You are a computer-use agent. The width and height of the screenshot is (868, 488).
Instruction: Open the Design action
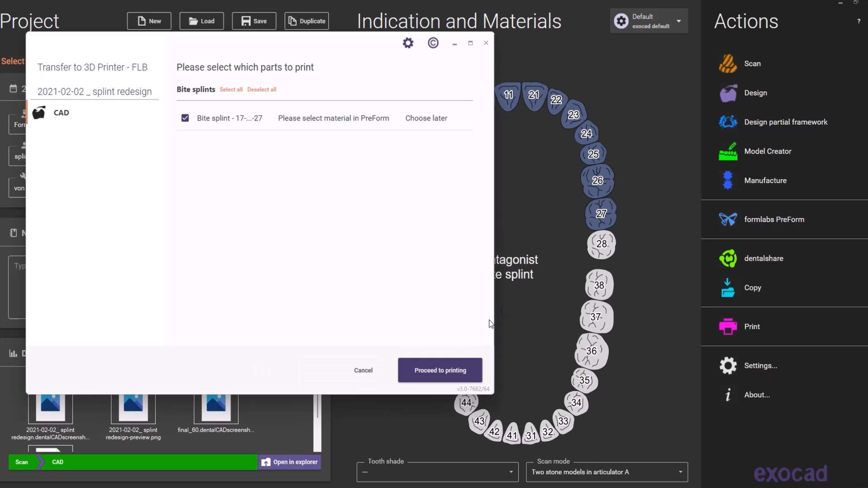755,93
